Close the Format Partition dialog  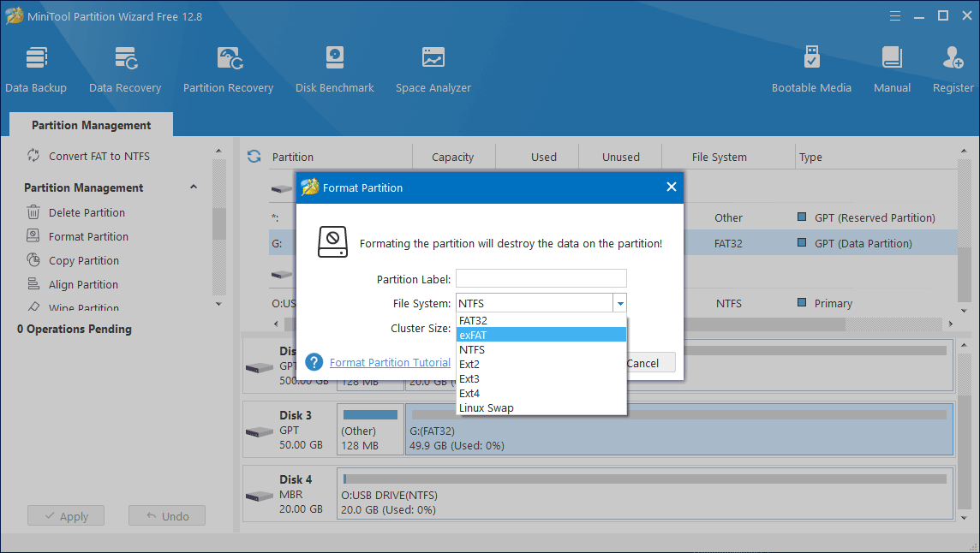coord(671,187)
